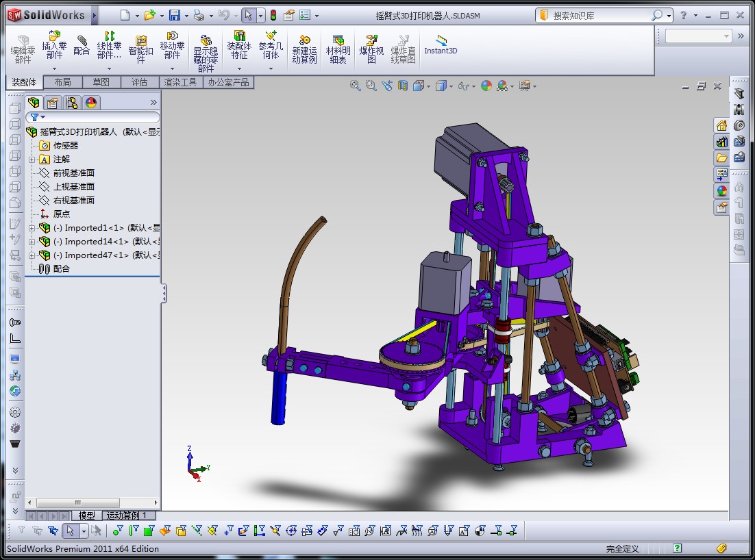755x560 pixels.
Task: Select 前视基准面 in the feature tree
Action: coord(73,173)
